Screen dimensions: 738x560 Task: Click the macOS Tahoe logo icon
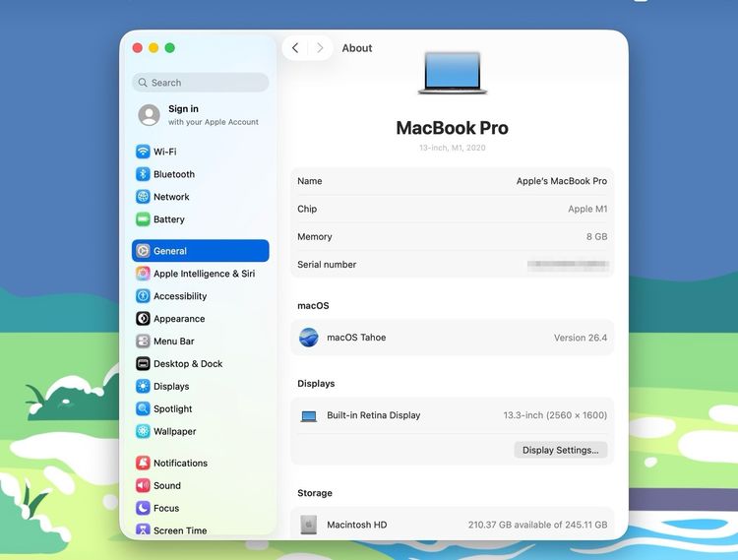coord(309,338)
